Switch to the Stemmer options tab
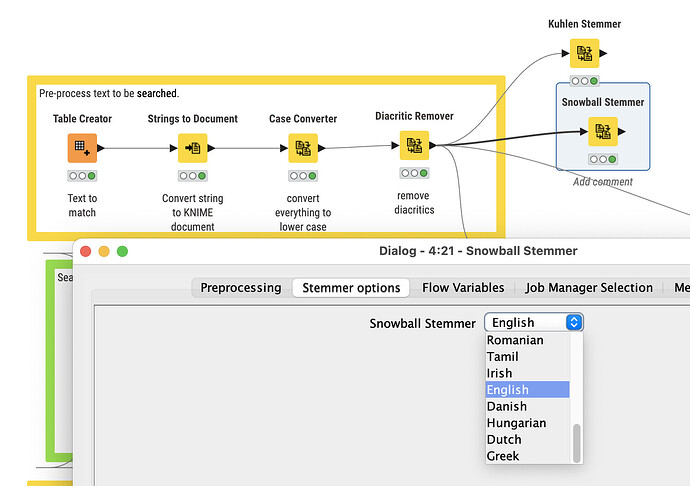The image size is (690, 486). click(x=351, y=287)
